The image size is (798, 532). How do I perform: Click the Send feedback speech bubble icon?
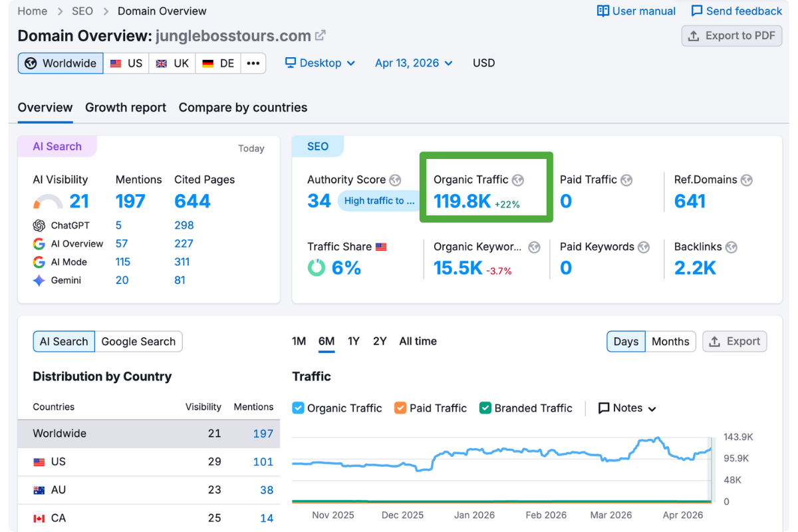[x=697, y=11]
